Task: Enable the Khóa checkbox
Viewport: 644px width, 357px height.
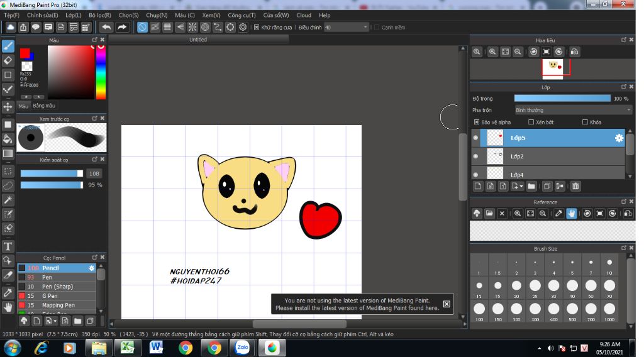Action: 585,123
